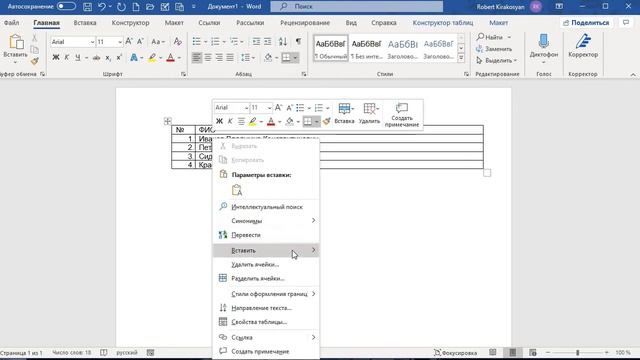Toggle Superscript formatting
This screenshot has width=640, height=360.
tap(119, 58)
